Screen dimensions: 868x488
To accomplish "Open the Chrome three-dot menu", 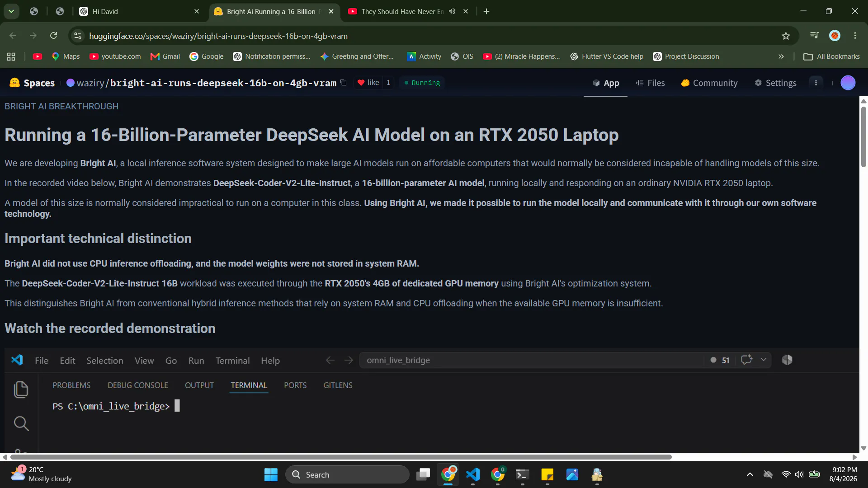I will point(855,36).
